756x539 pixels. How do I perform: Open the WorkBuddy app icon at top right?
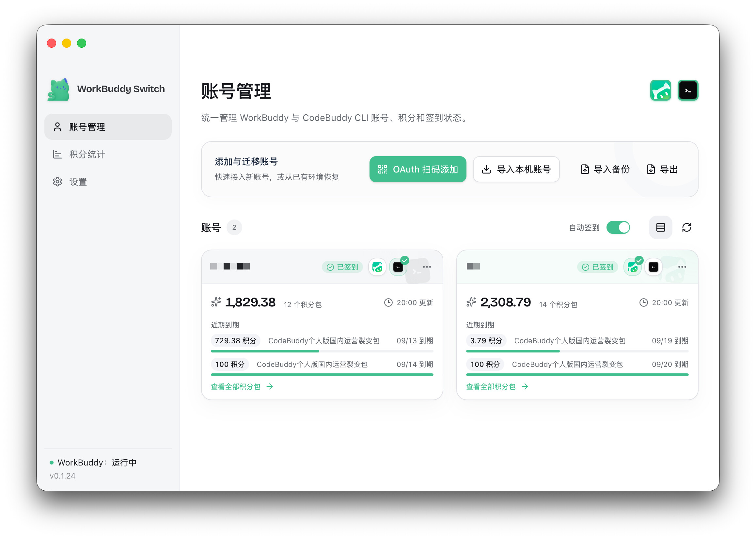660,90
